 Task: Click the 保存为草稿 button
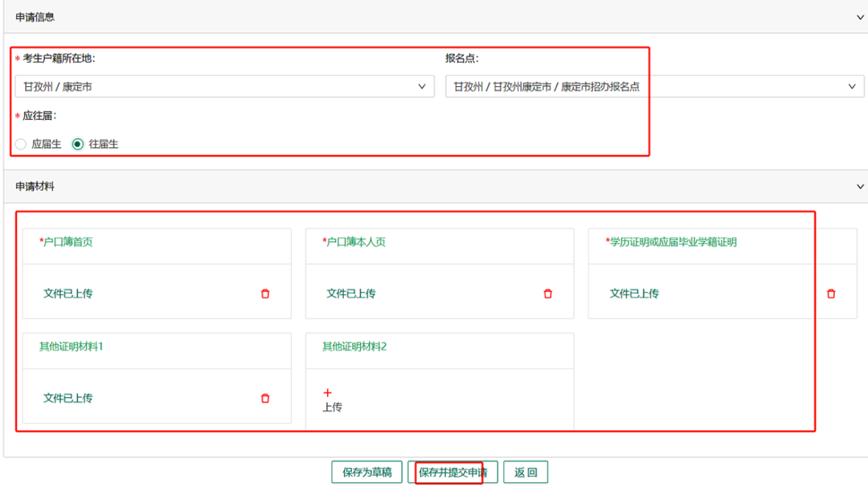366,473
